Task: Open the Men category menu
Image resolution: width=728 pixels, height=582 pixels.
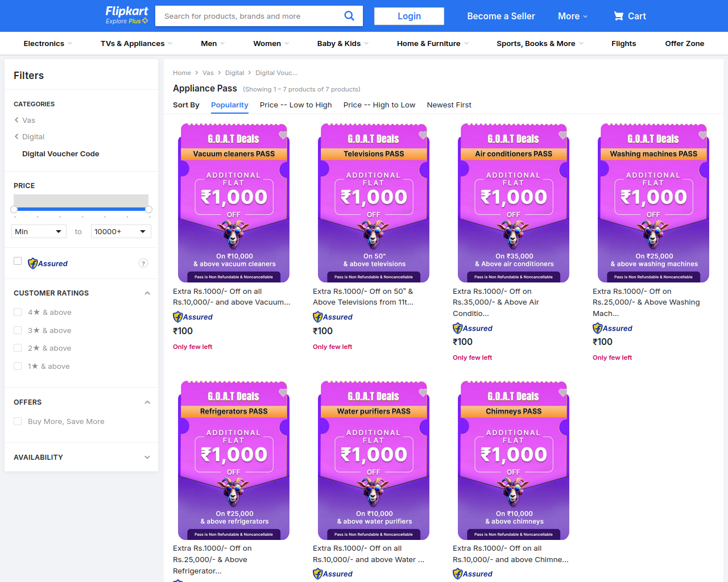Action: click(213, 43)
